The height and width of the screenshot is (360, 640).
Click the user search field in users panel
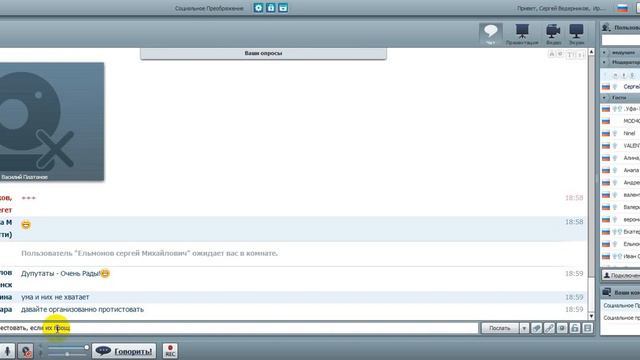tap(621, 40)
